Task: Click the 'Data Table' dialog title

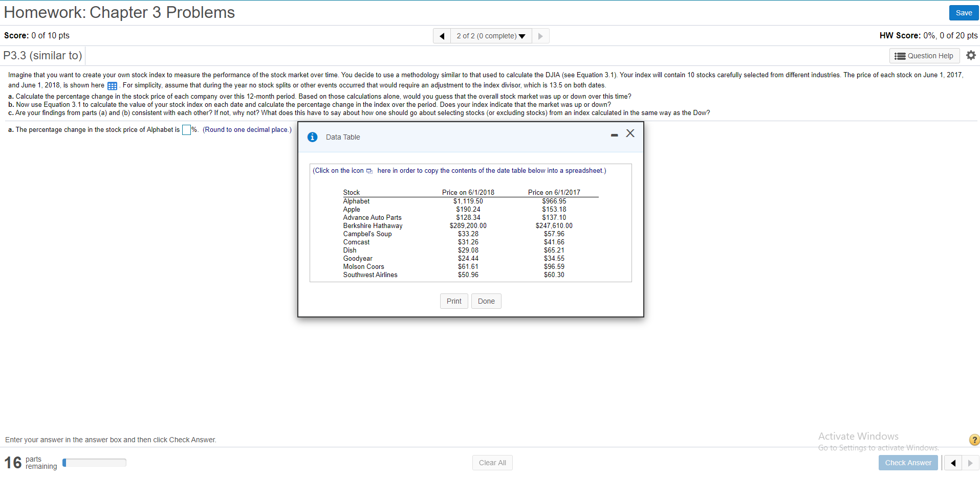Action: click(x=343, y=137)
